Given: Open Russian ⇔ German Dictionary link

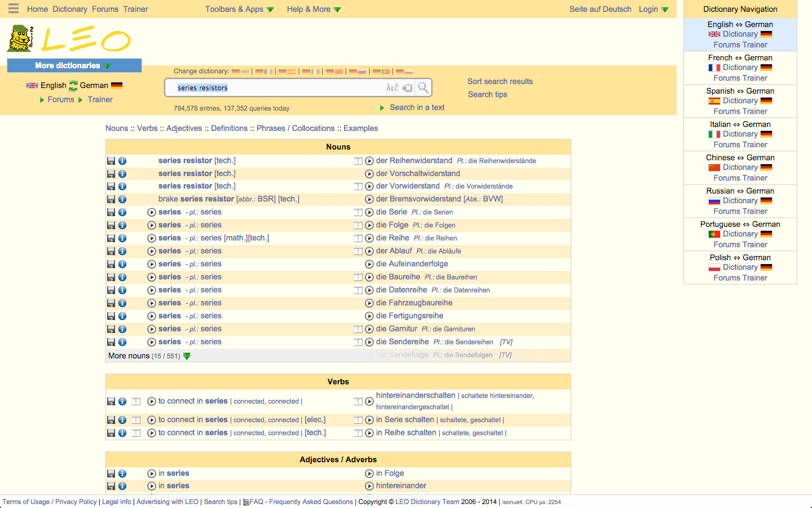Looking at the screenshot, I should tap(740, 200).
